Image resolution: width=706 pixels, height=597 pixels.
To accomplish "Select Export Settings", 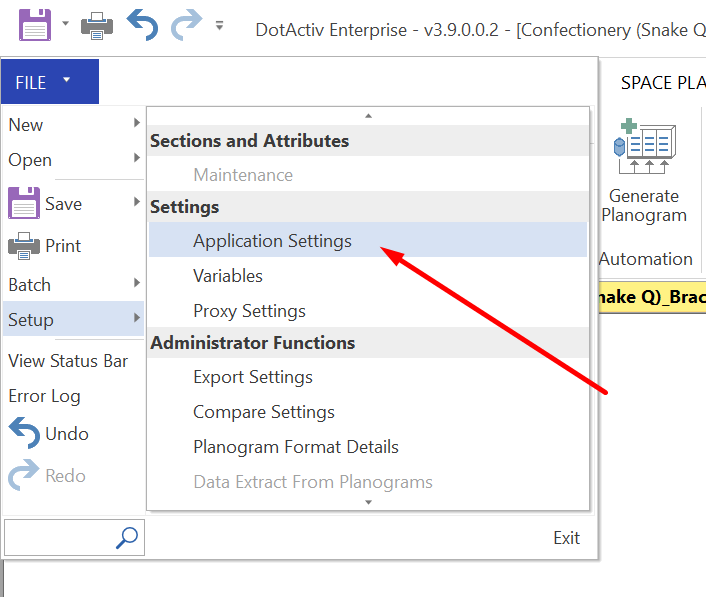I will pyautogui.click(x=368, y=377).
